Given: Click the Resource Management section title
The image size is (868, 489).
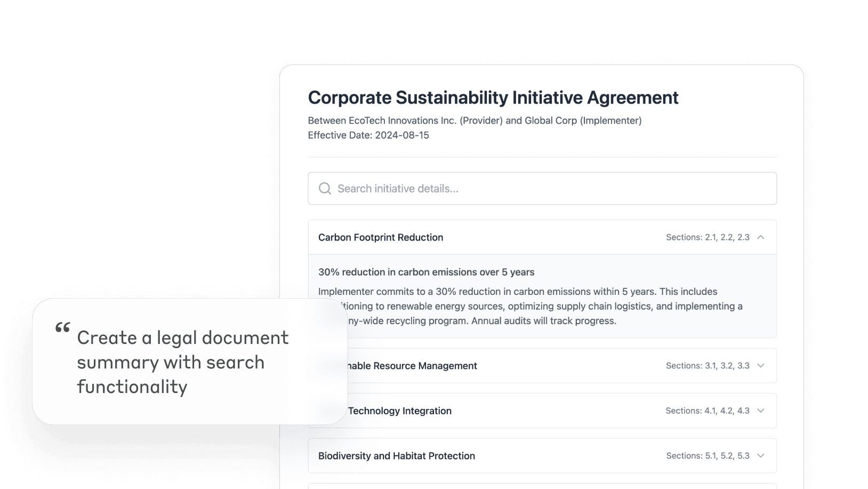Looking at the screenshot, I should click(x=413, y=366).
